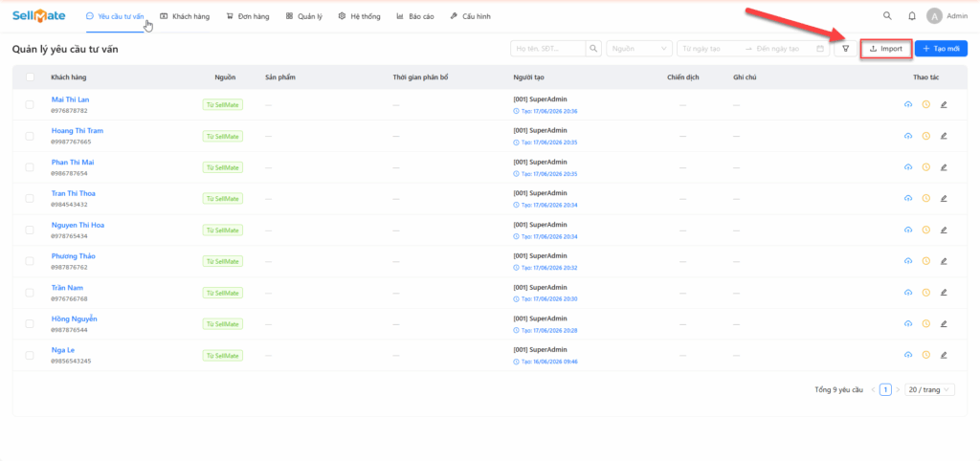The width and height of the screenshot is (980, 461).
Task: Edit the Nguyen Thi Hoa request
Action: tap(944, 230)
